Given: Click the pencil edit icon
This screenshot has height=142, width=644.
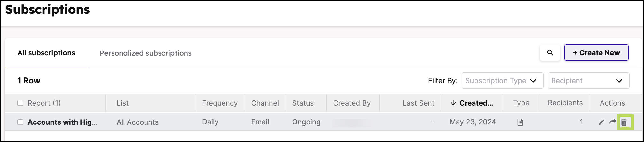Looking at the screenshot, I should pos(601,122).
